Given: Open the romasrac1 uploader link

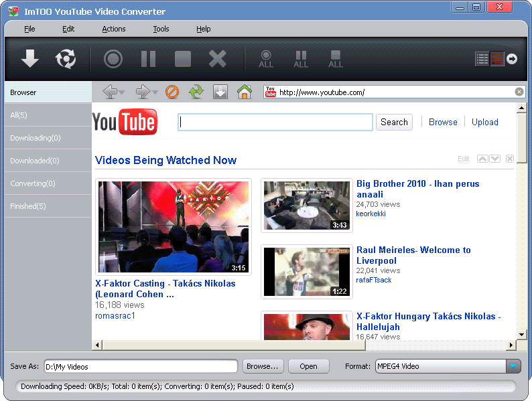Looking at the screenshot, I should coord(115,315).
